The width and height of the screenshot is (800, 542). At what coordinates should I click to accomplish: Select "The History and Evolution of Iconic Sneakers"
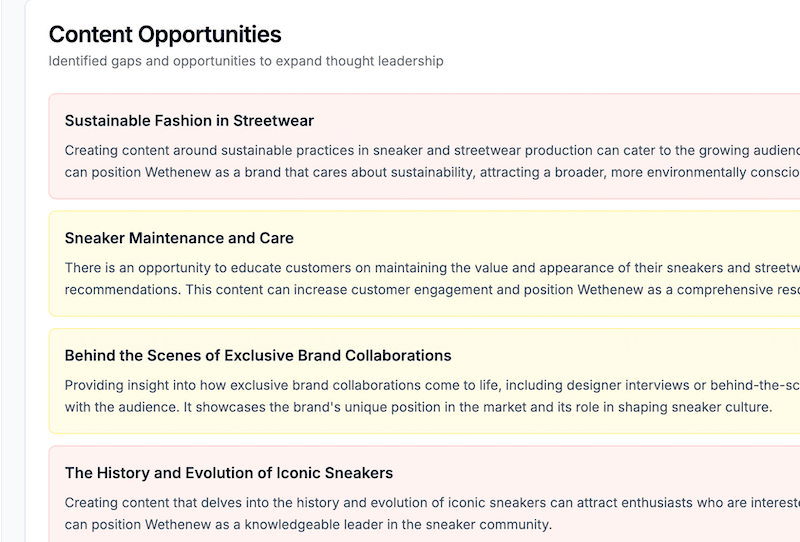tap(229, 473)
